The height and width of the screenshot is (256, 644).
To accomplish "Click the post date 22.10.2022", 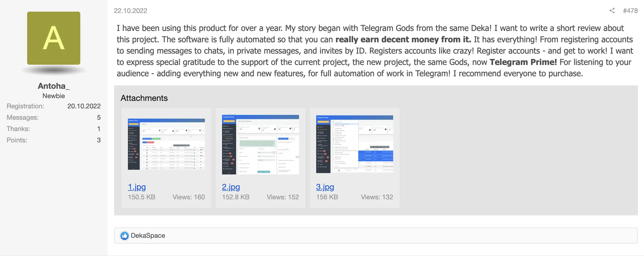I will click(131, 11).
